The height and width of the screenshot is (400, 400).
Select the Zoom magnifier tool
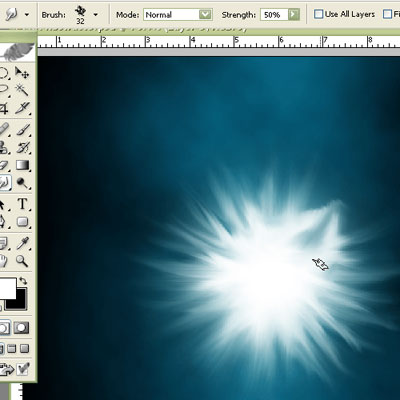click(22, 261)
